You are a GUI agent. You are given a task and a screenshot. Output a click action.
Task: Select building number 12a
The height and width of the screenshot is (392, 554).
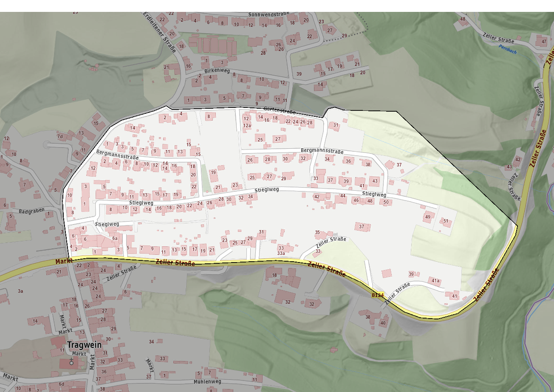click(x=247, y=126)
